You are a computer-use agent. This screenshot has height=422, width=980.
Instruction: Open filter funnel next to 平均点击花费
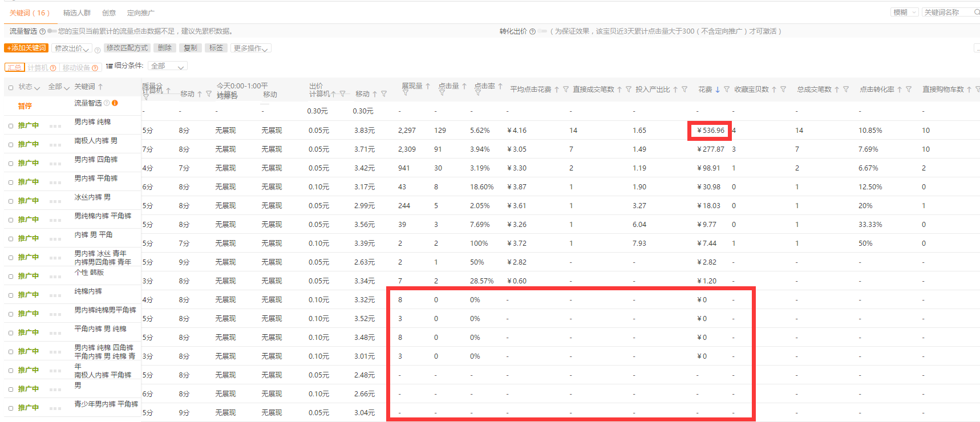566,90
